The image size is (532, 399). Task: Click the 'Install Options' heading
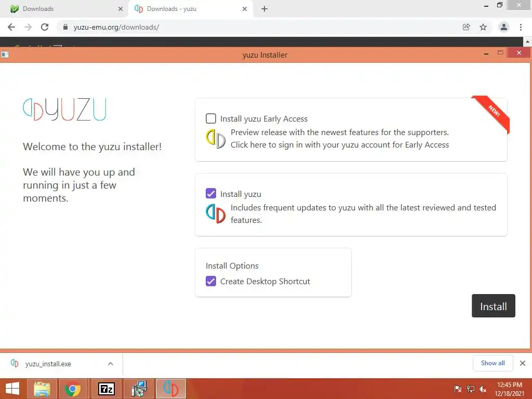coord(232,265)
